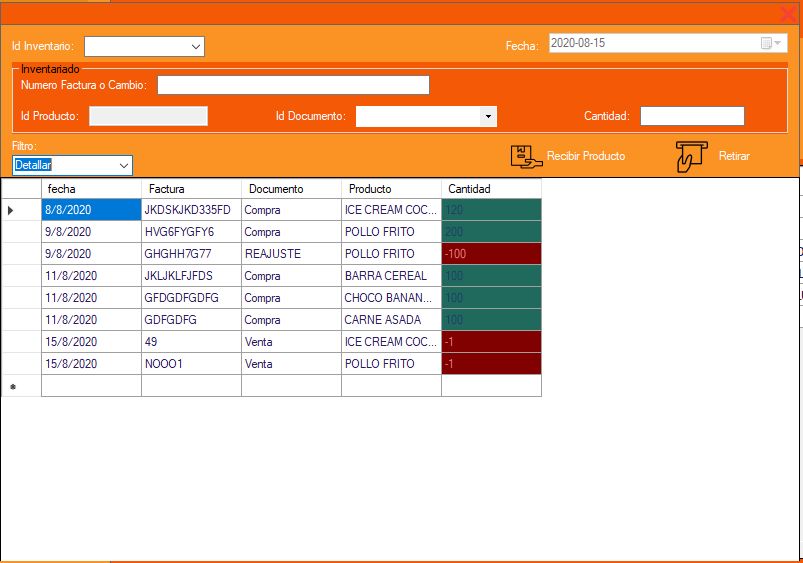The width and height of the screenshot is (803, 563).
Task: Click the empty fecha cell in new row
Action: [91, 386]
